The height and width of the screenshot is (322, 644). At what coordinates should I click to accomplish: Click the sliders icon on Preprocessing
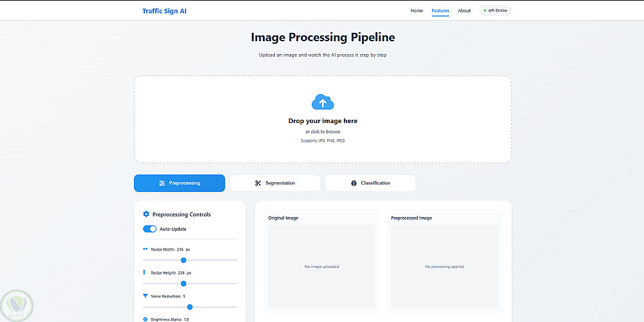[162, 183]
